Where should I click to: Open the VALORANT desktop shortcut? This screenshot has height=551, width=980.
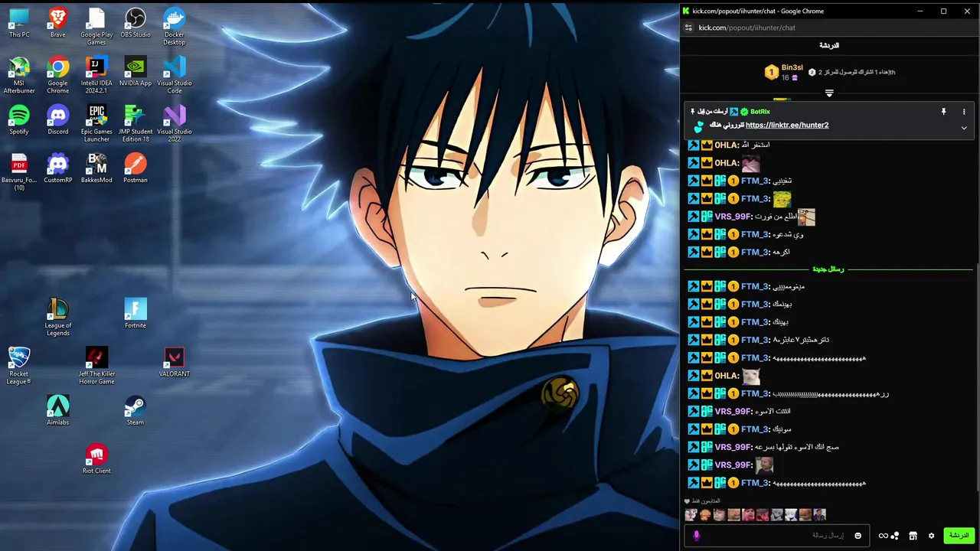175,361
